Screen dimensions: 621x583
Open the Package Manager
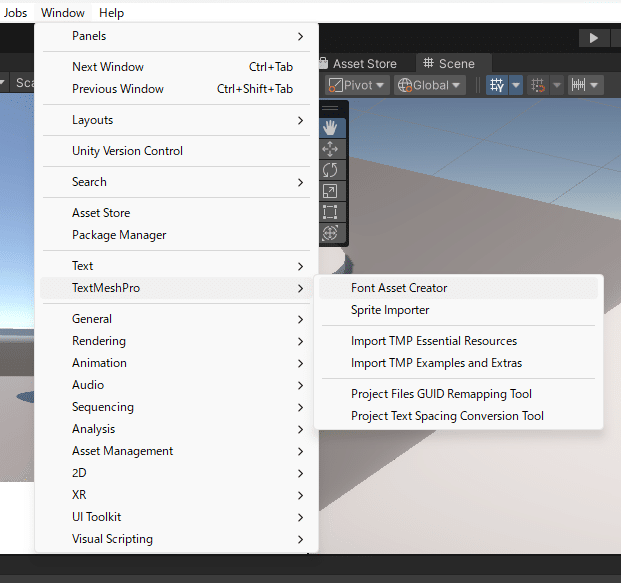point(176,235)
